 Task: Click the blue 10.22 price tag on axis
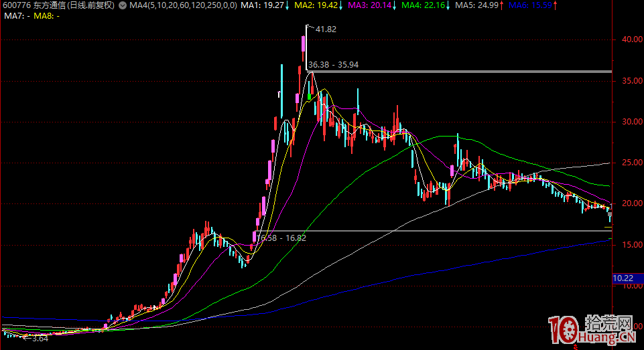(624, 277)
